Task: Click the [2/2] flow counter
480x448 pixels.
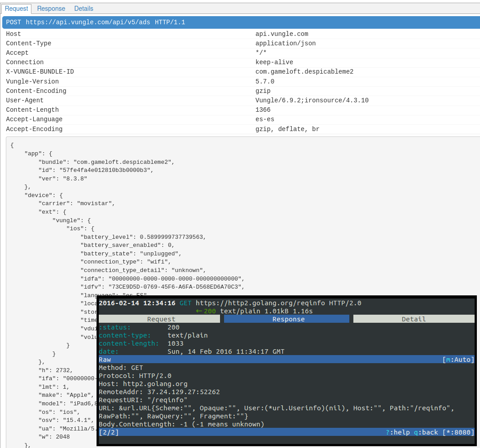Action: [109, 432]
